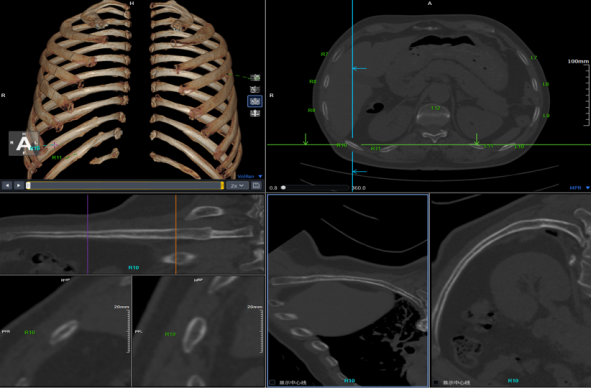Step the rotation playback backward

point(7,185)
